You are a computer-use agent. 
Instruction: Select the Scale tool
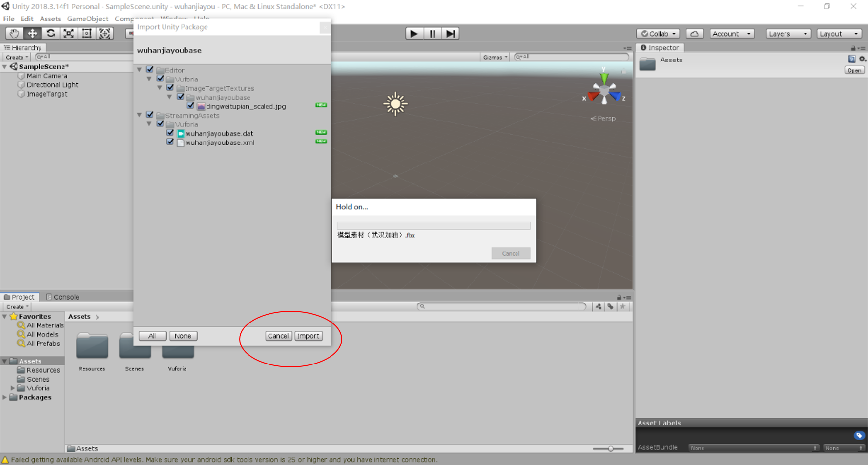(69, 33)
